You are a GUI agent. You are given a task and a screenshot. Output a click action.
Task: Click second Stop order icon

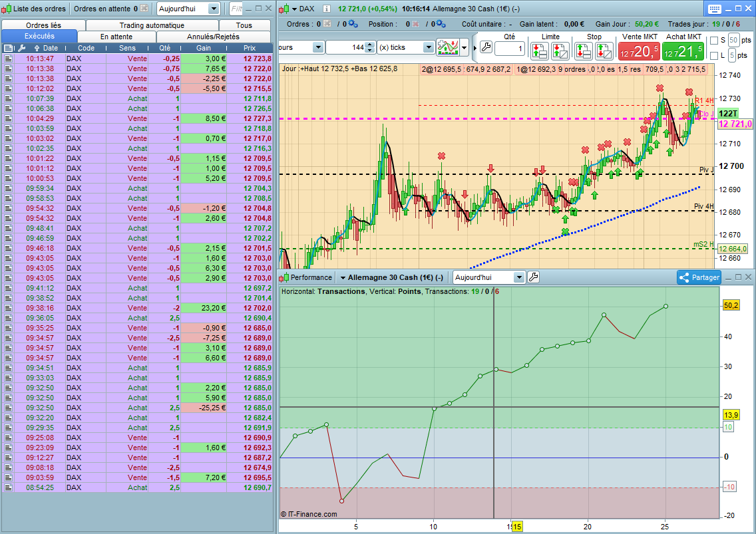click(604, 51)
